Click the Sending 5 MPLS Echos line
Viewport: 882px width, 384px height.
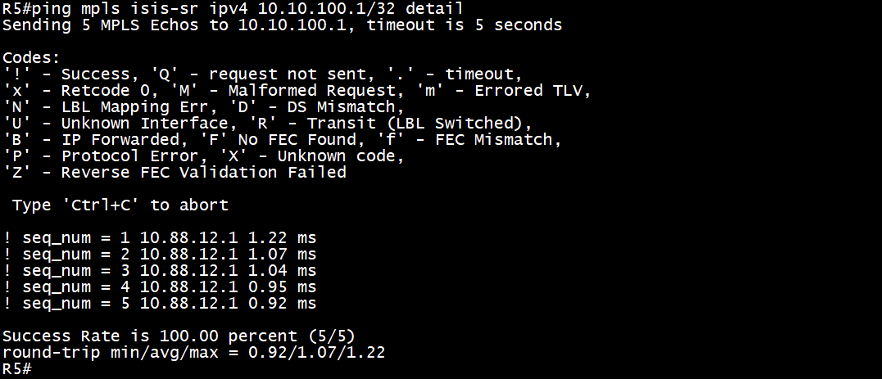click(282, 25)
